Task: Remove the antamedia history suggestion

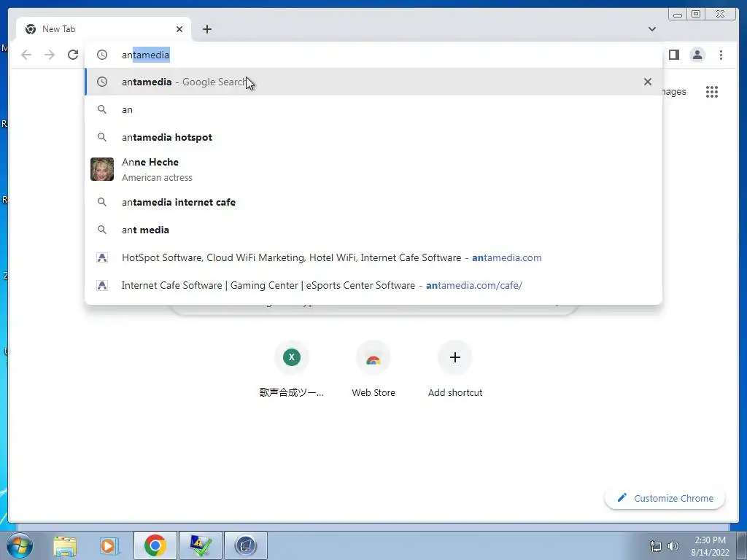Action: (648, 82)
